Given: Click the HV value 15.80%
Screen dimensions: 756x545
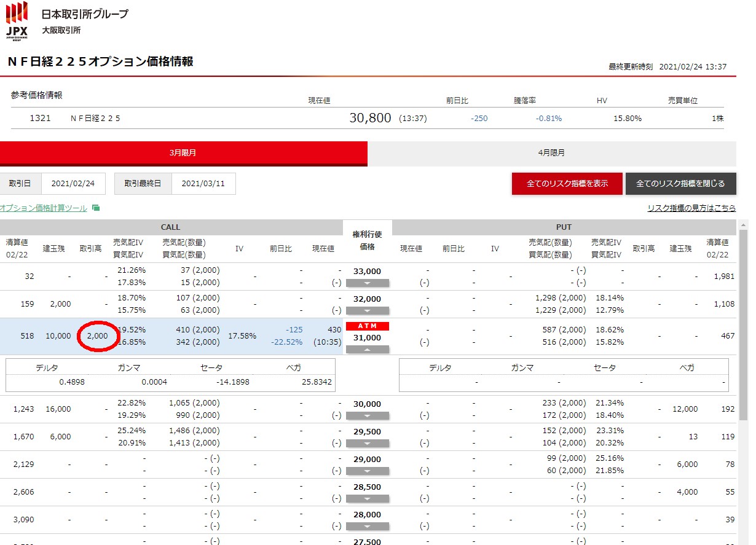Looking at the screenshot, I should point(628,119).
